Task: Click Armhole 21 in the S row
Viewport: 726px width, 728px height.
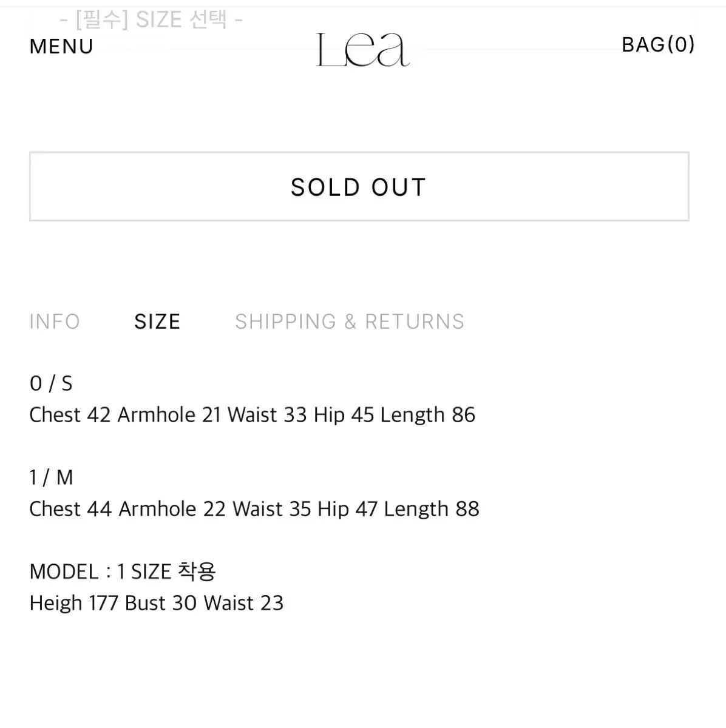Action: pos(169,415)
